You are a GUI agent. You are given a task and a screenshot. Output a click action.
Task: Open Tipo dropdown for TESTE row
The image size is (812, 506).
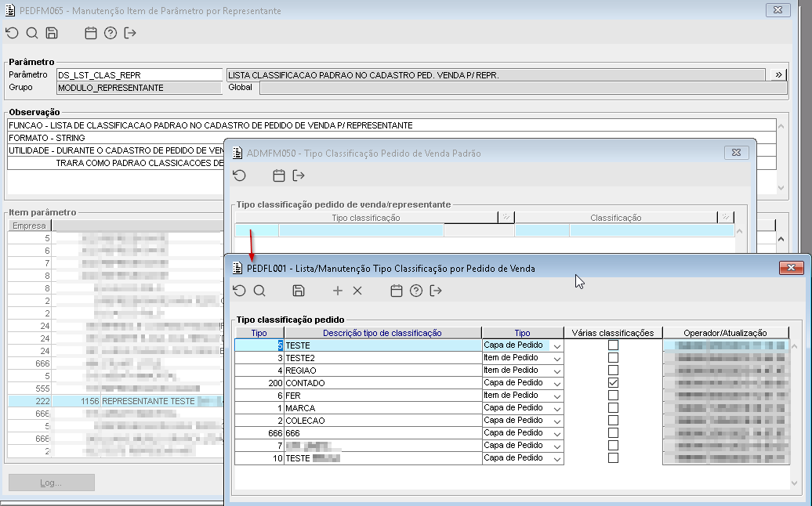(557, 345)
